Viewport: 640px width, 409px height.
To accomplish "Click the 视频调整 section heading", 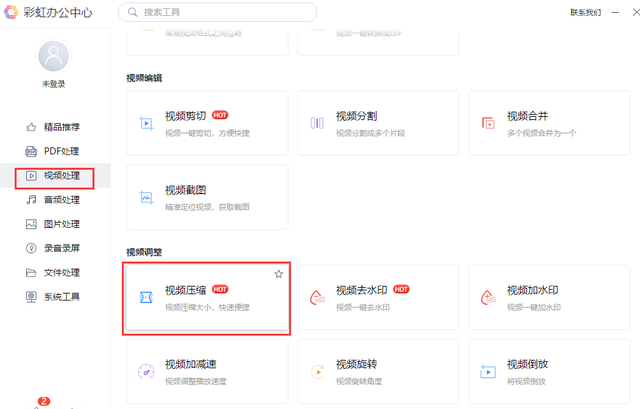I will (x=144, y=252).
